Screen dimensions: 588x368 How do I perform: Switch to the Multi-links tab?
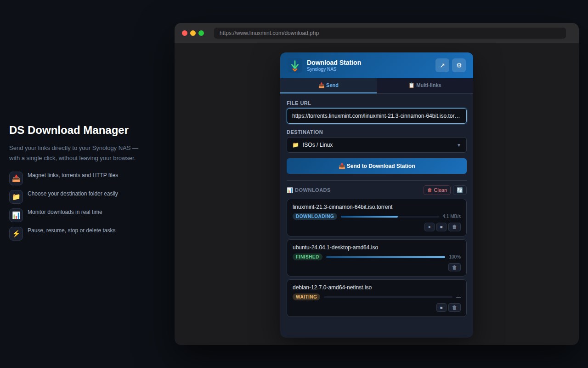pyautogui.click(x=425, y=86)
